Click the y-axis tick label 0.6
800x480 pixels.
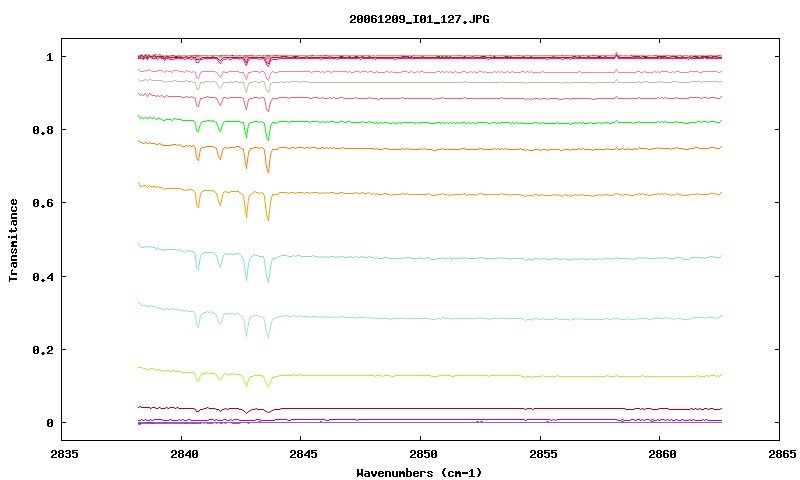pyautogui.click(x=43, y=203)
